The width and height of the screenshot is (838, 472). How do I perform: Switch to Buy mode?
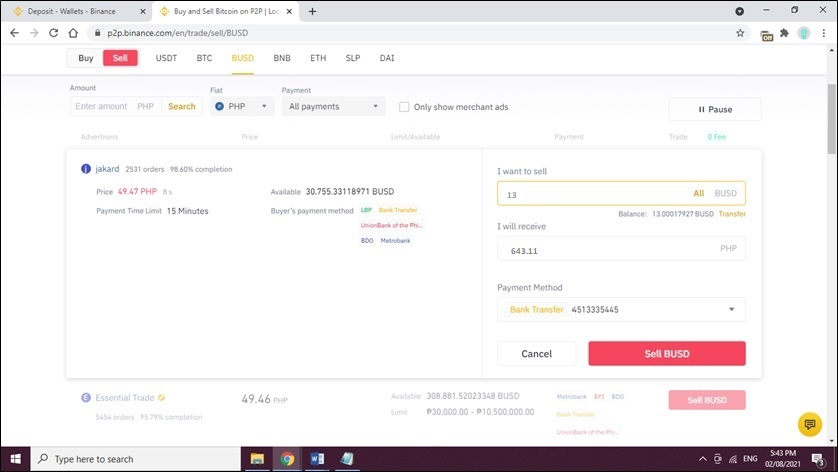tap(86, 58)
